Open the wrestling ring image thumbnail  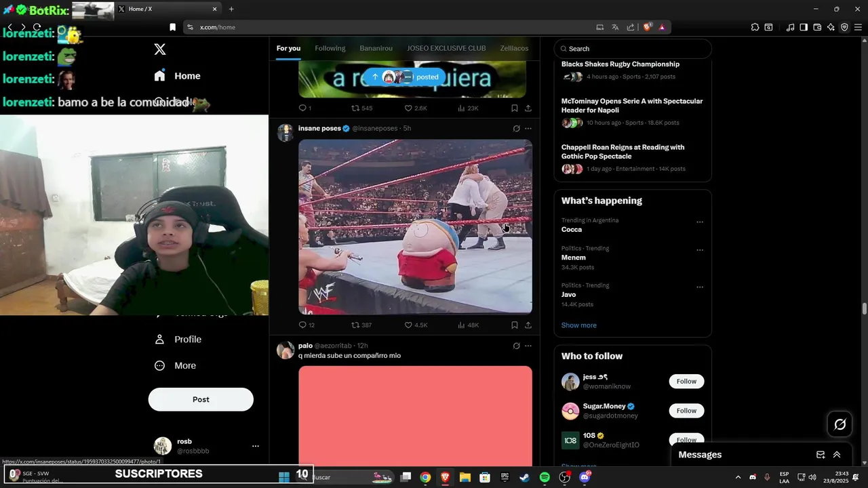[415, 226]
